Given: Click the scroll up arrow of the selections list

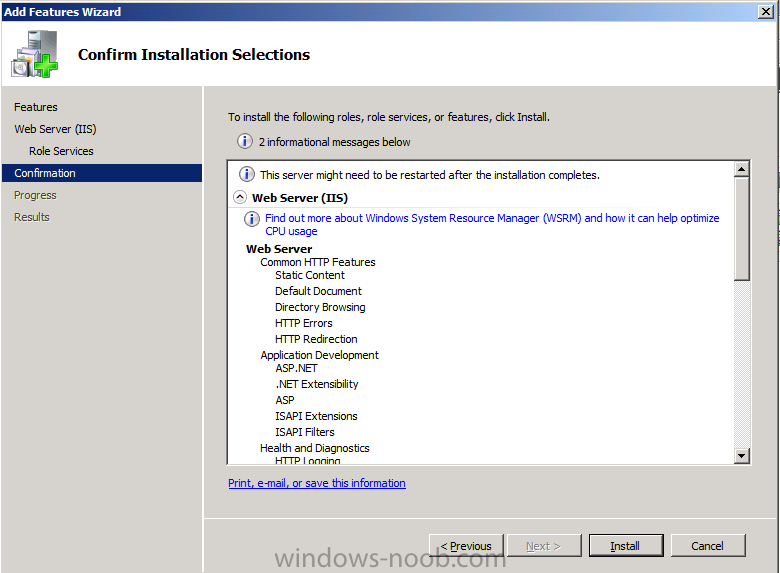Looking at the screenshot, I should (742, 169).
